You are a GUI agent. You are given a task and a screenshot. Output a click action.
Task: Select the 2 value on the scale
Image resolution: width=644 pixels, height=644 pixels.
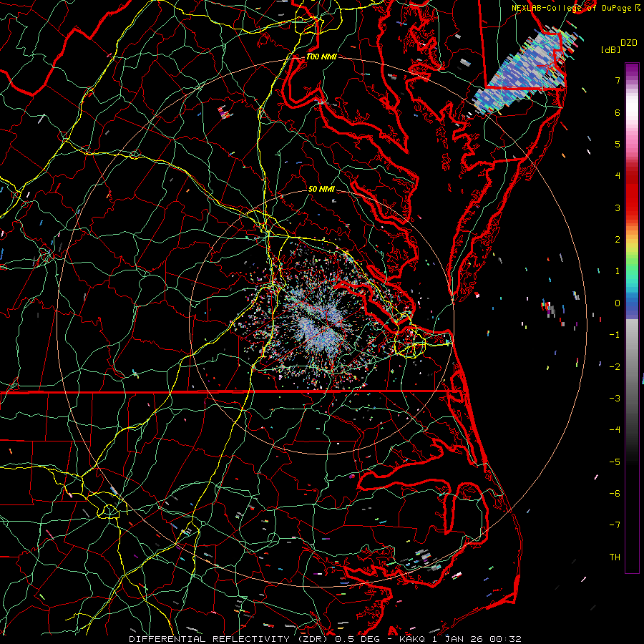point(618,240)
